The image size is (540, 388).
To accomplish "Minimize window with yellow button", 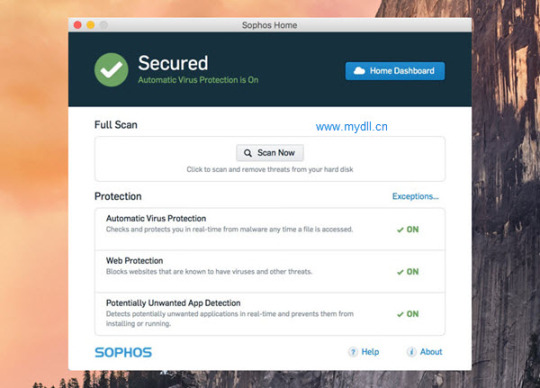I will [91, 25].
